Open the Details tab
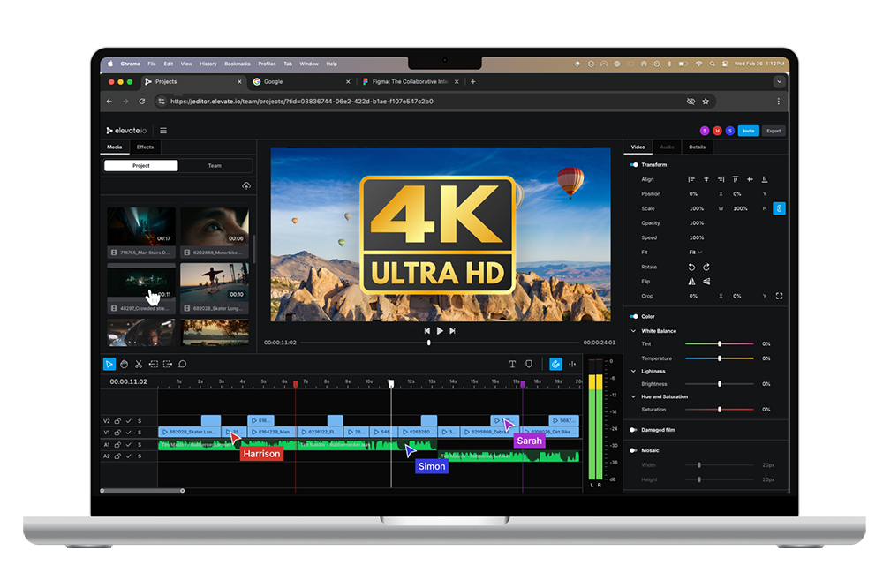The image size is (883, 588). [697, 147]
